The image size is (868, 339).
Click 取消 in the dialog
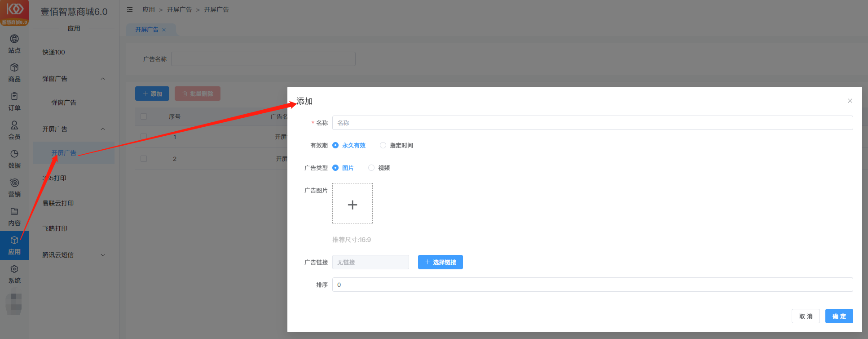pos(806,316)
